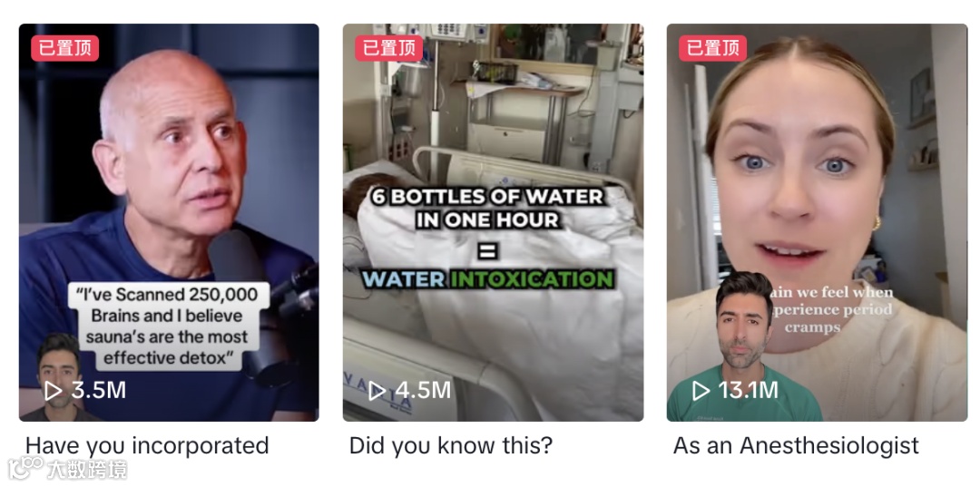Image resolution: width=980 pixels, height=487 pixels.
Task: Open the water intoxication video thumbnail
Action: point(493,222)
